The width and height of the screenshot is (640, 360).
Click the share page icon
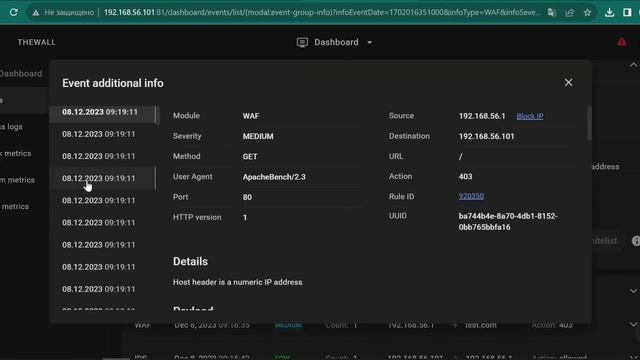tap(570, 13)
